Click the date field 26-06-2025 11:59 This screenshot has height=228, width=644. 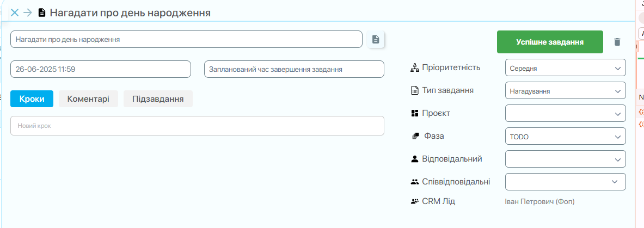(x=101, y=69)
